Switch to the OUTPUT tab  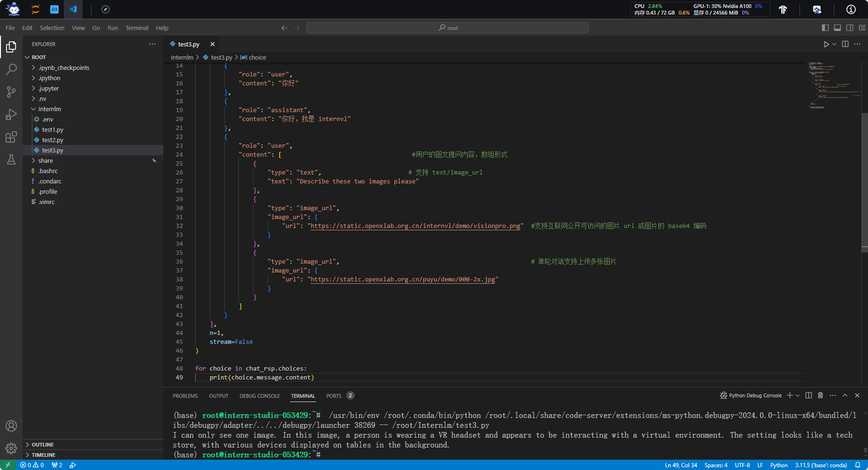coord(219,396)
